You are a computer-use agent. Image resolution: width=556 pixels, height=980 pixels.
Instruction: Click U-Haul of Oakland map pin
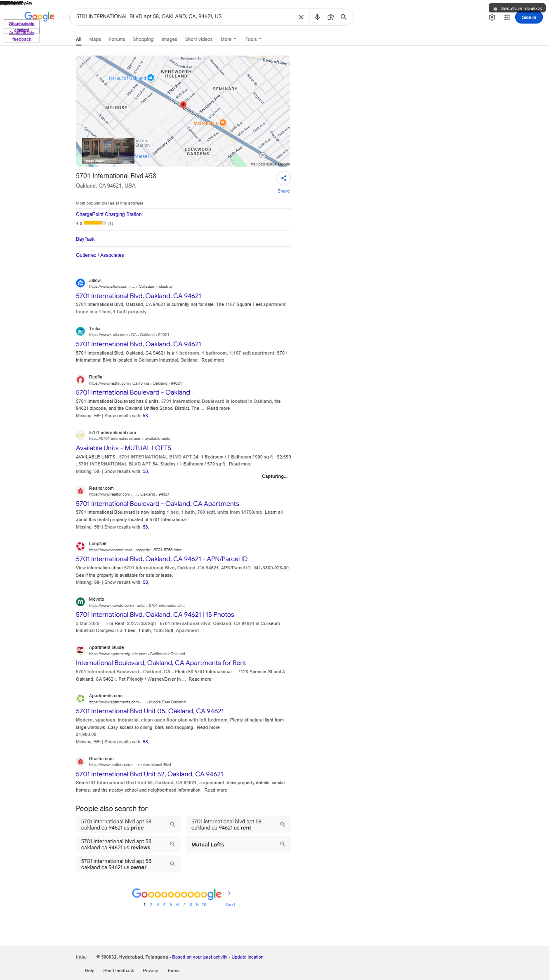click(x=151, y=78)
